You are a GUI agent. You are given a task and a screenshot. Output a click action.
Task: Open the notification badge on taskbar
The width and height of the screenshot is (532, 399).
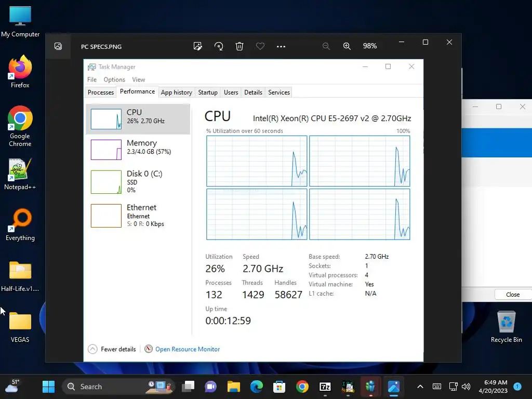pyautogui.click(x=517, y=386)
